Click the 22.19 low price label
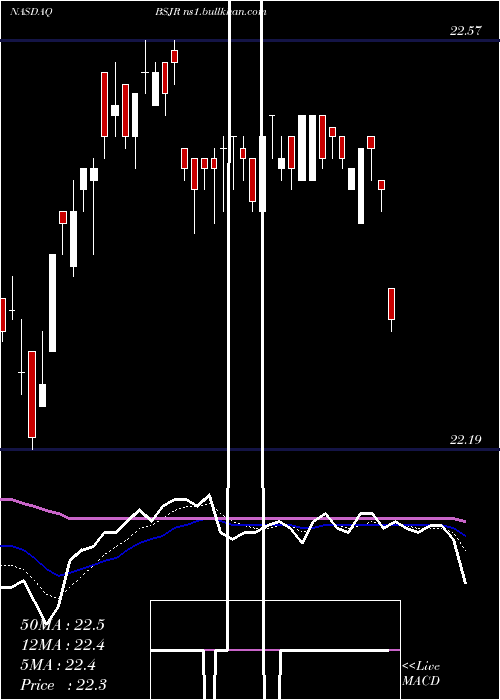This screenshot has height=700, width=500. point(466,440)
